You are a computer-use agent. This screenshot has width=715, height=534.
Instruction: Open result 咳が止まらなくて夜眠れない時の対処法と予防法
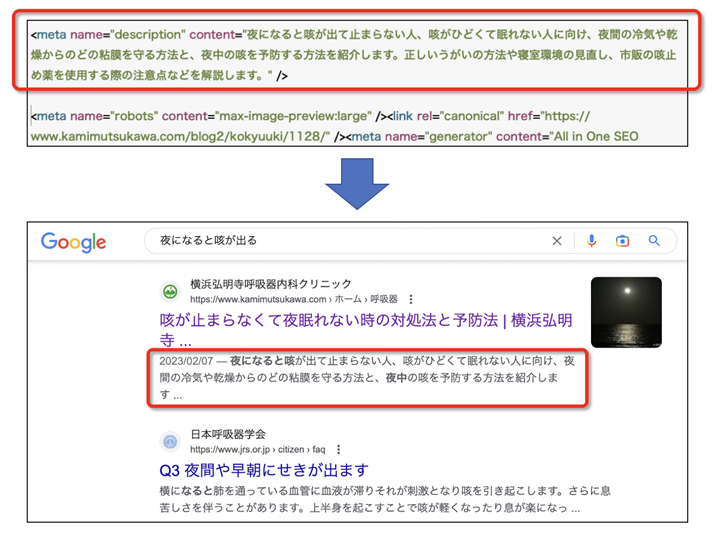point(366,330)
